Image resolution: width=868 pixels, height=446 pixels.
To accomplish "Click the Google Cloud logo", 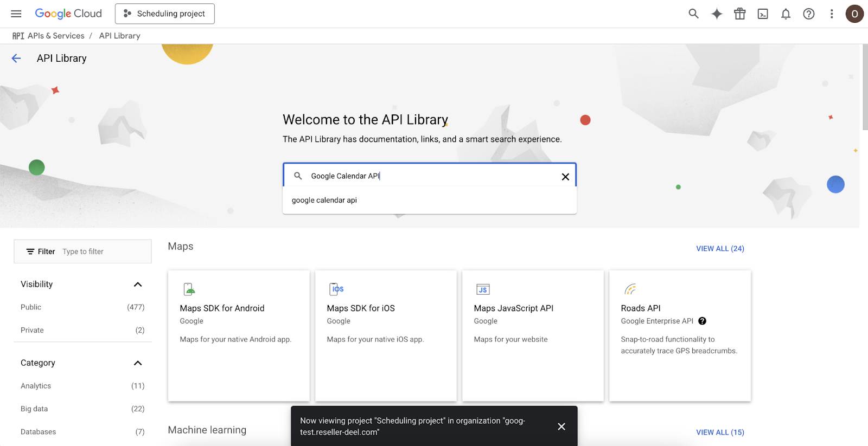I will click(x=68, y=14).
